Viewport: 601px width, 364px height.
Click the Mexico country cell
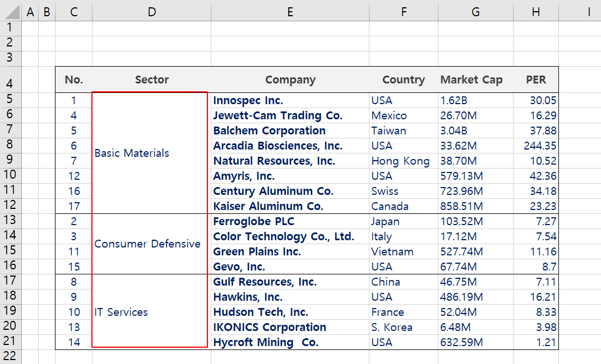(x=404, y=115)
